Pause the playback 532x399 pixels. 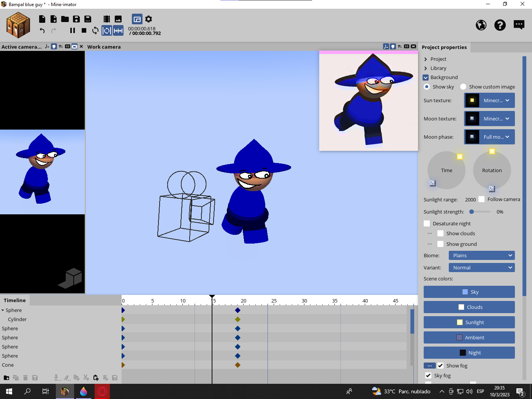coord(72,30)
